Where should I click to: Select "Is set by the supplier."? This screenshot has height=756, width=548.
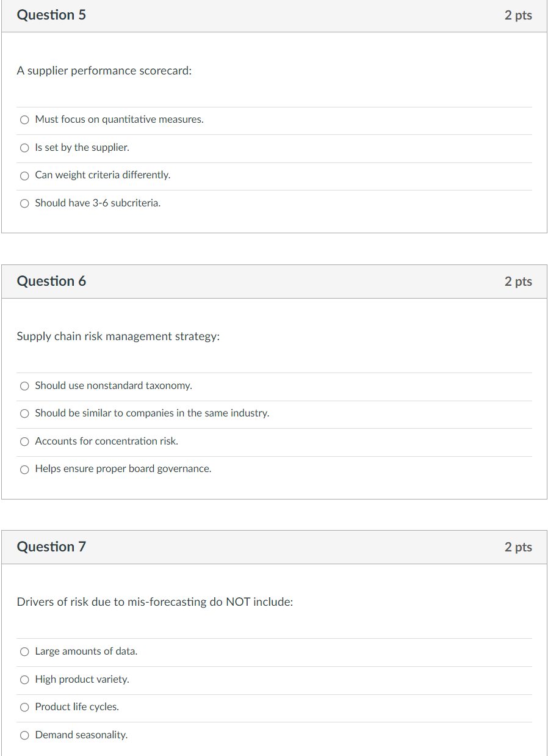(24, 148)
